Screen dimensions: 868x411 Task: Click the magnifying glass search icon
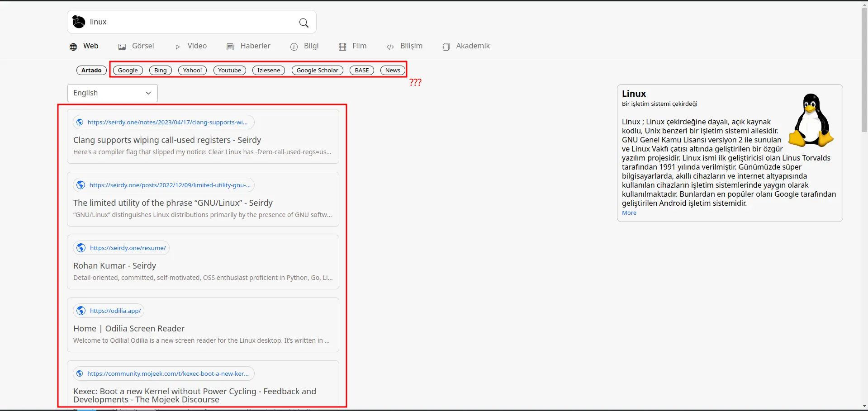pyautogui.click(x=304, y=23)
